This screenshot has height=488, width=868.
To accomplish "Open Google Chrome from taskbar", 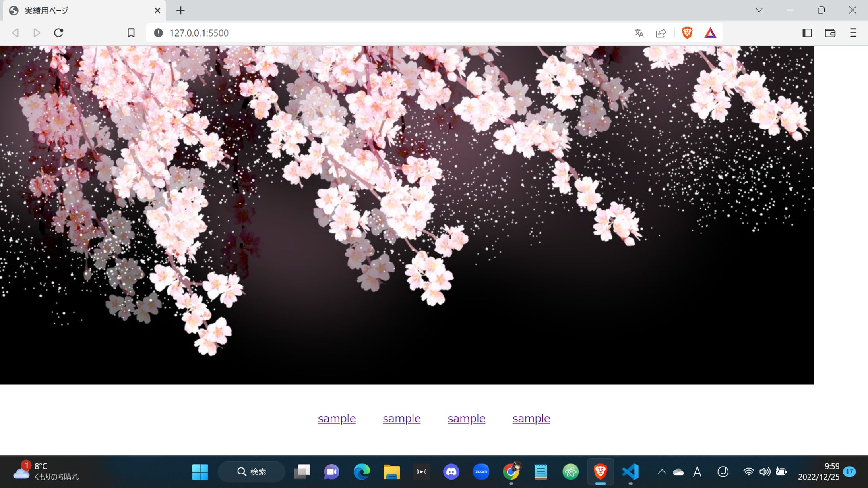I will tap(511, 472).
